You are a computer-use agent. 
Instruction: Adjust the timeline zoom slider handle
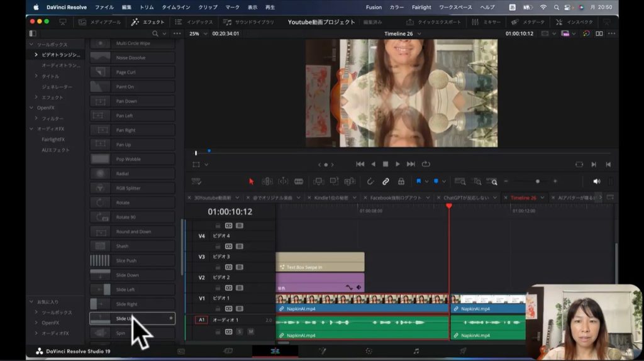[x=537, y=181]
